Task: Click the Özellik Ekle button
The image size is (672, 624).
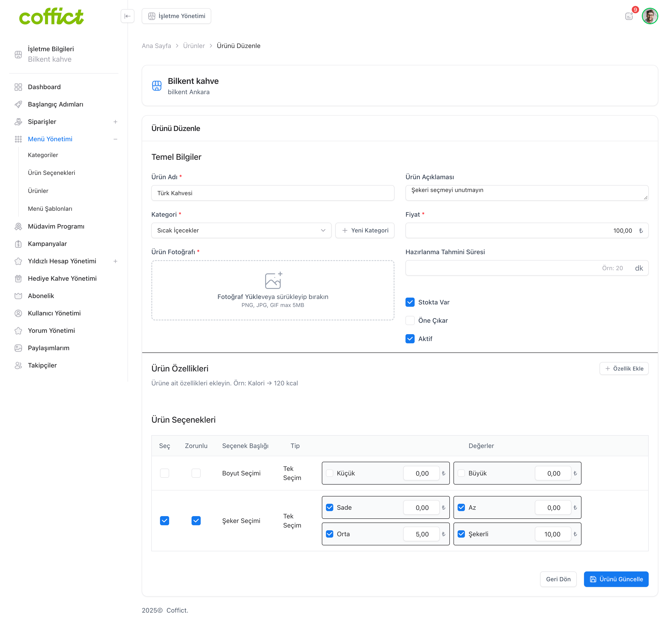Action: 624,368
